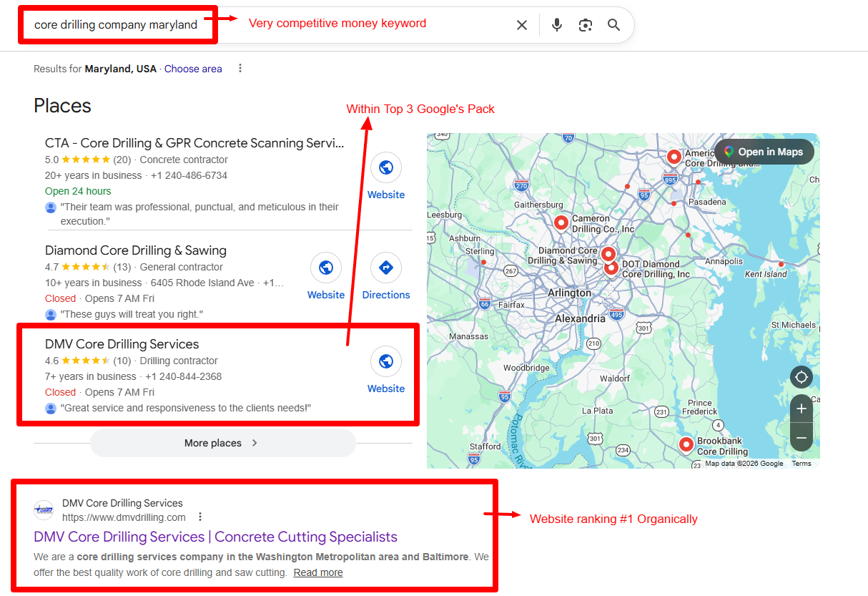Get Directions to Diamond Core Drilling & Sawing
This screenshot has width=868, height=596.
(x=386, y=268)
